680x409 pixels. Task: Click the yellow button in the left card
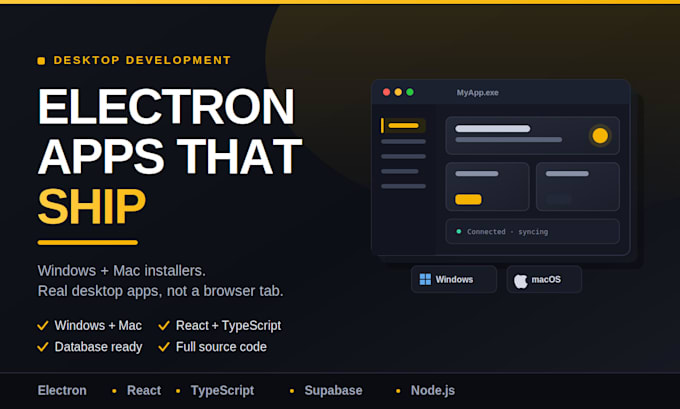pyautogui.click(x=468, y=200)
